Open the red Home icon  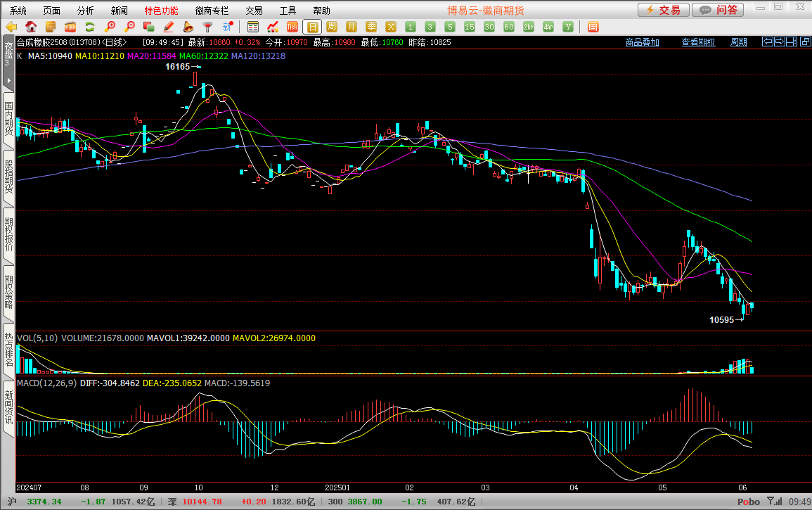30,27
